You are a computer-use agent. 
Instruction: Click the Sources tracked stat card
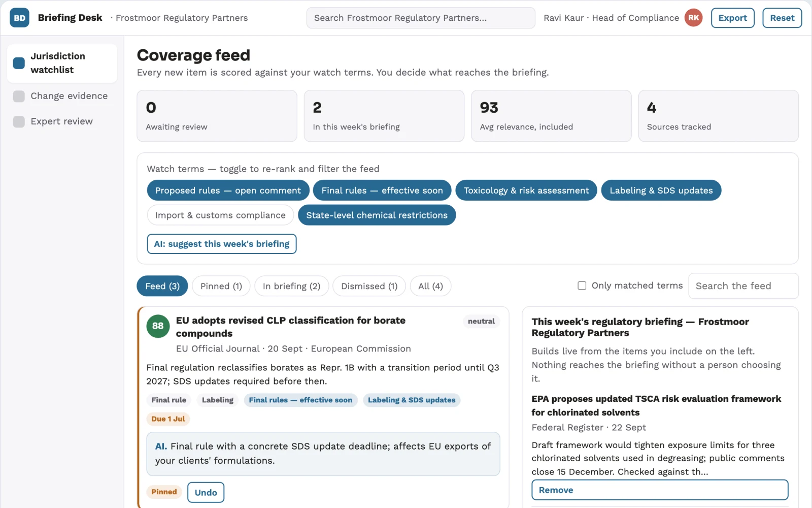pos(718,116)
